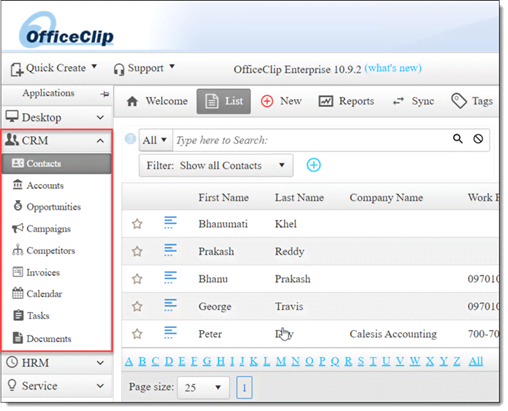
Task: Add a filter with the plus icon
Action: pos(313,165)
